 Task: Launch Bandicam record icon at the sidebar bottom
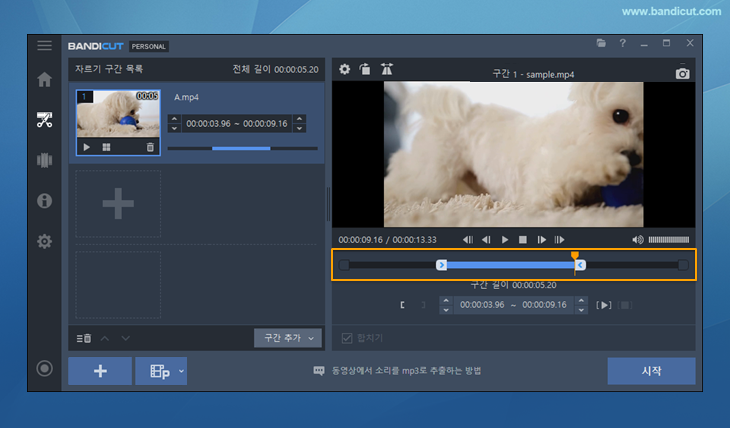(45, 368)
